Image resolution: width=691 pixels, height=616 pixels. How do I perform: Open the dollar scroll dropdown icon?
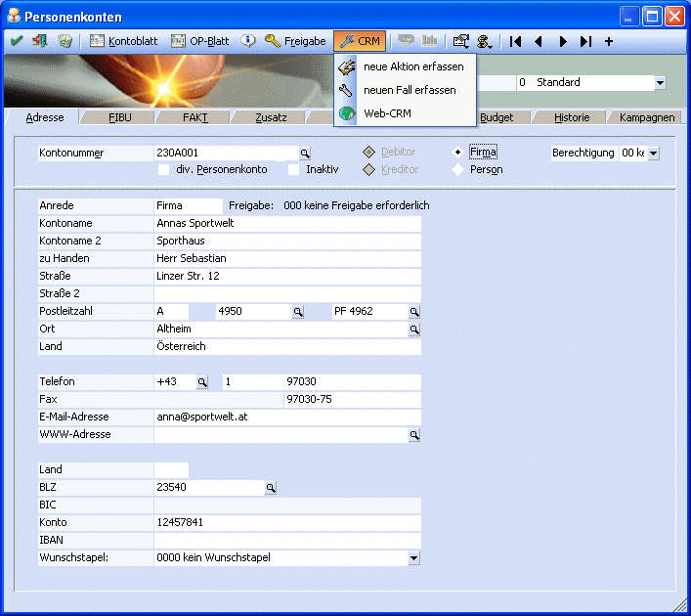(485, 41)
